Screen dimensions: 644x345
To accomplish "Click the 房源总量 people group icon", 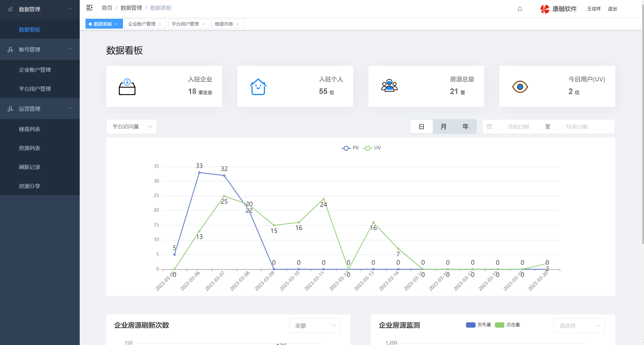I will click(x=389, y=86).
